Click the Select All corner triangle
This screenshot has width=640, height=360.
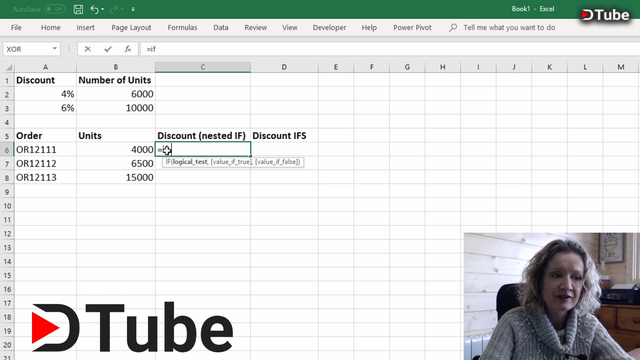pos(8,67)
